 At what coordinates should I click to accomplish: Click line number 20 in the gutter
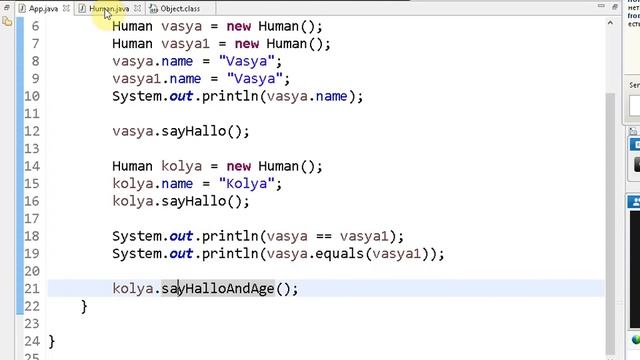coord(32,271)
